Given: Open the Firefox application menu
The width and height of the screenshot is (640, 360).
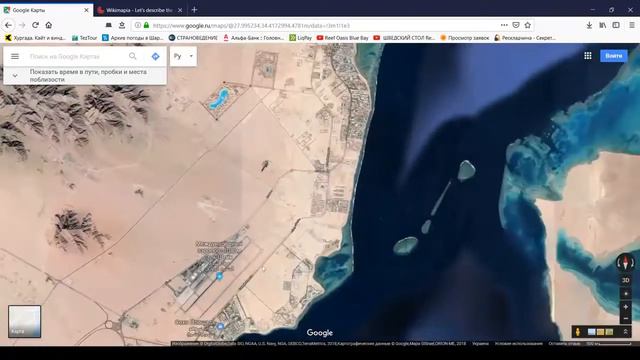Looking at the screenshot, I should pos(632,25).
